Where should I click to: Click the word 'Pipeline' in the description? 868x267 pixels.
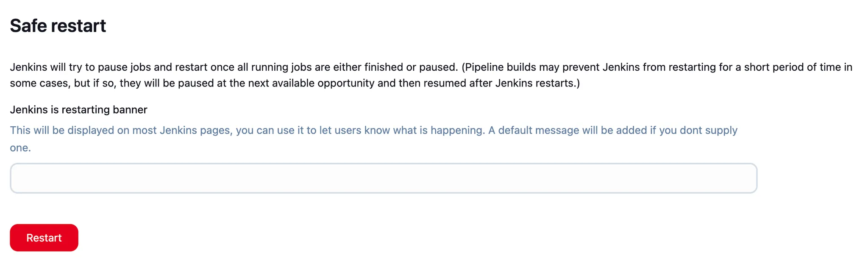[483, 67]
